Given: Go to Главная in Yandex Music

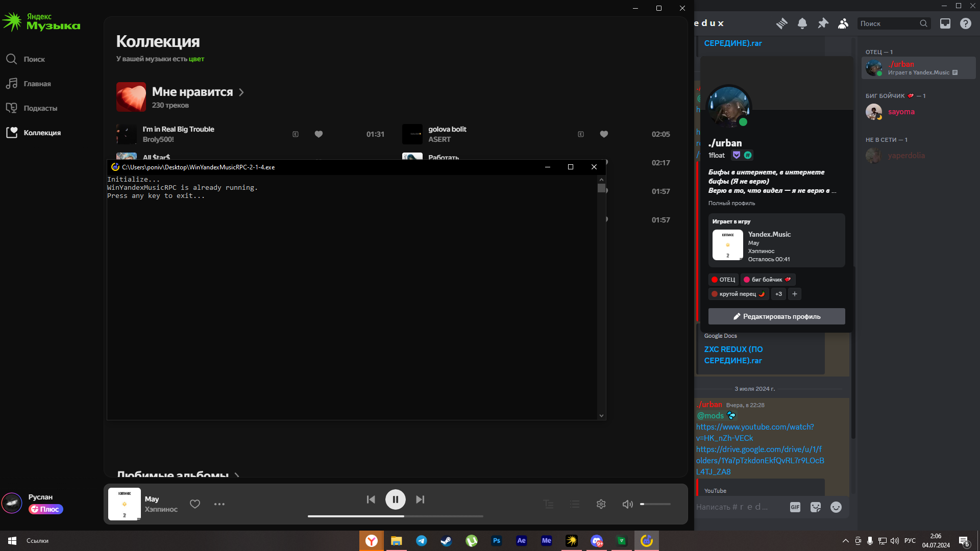Looking at the screenshot, I should coord(29,84).
